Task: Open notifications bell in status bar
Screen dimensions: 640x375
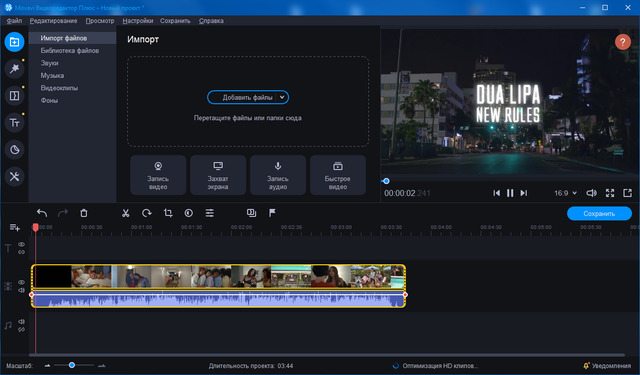Action: 586,366
